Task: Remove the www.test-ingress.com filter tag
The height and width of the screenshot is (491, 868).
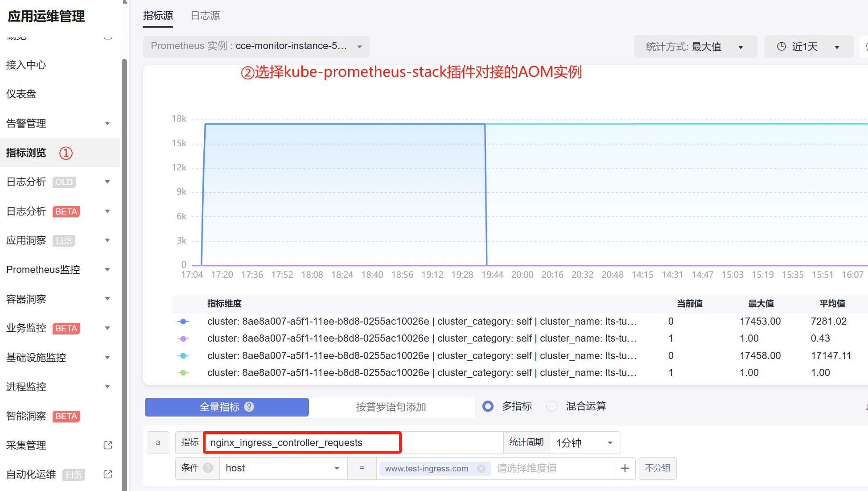Action: click(x=481, y=468)
